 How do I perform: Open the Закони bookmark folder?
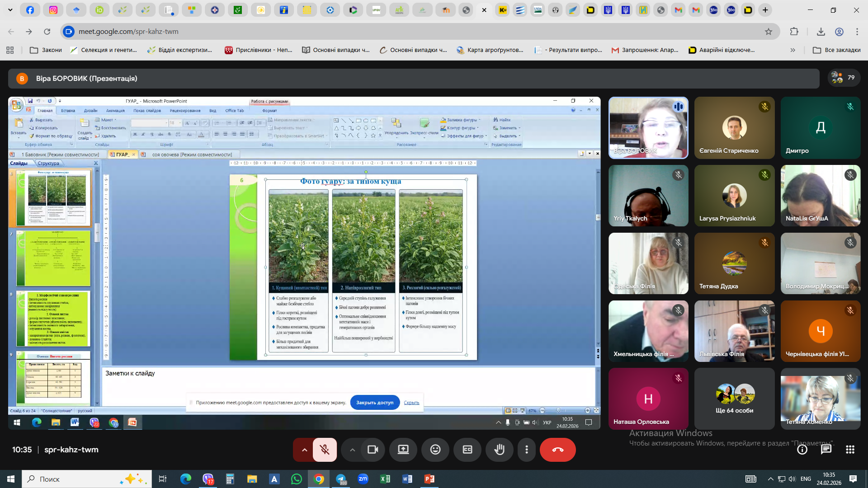pyautogui.click(x=46, y=50)
